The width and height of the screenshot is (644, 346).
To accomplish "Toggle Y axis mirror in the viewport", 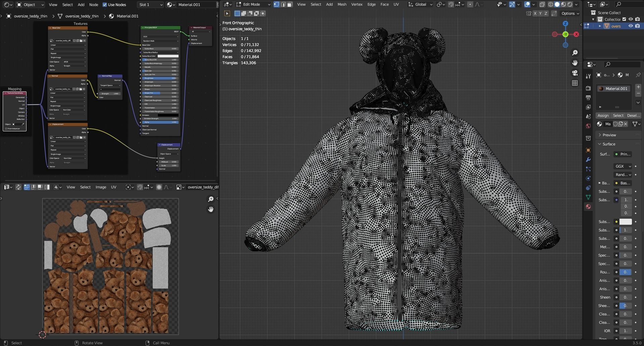I will click(540, 13).
